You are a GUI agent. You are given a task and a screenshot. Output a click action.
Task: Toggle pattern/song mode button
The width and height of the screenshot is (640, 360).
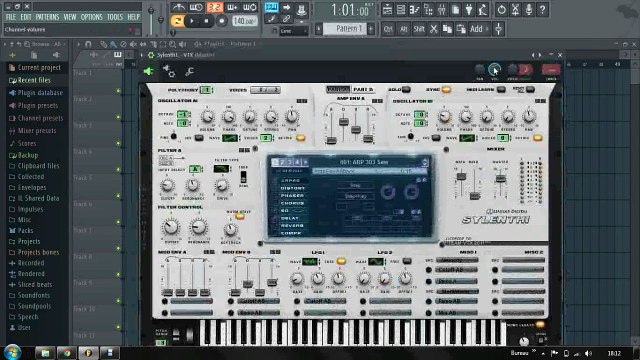177,21
